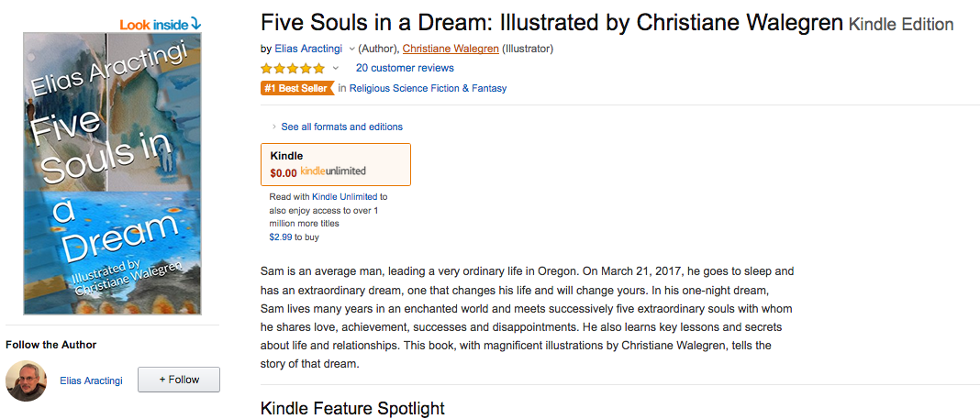The image size is (980, 419).
Task: Click the author profile photo
Action: (x=26, y=380)
